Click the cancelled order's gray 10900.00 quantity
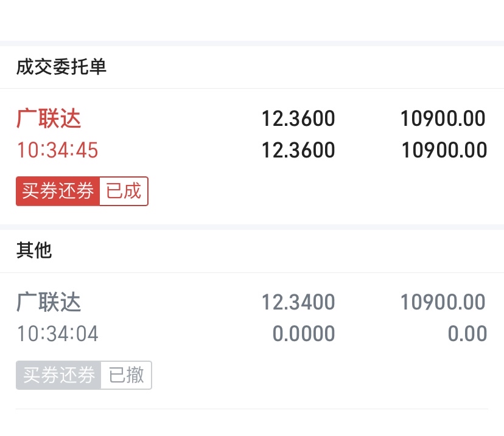This screenshot has width=504, height=436. coord(443,302)
